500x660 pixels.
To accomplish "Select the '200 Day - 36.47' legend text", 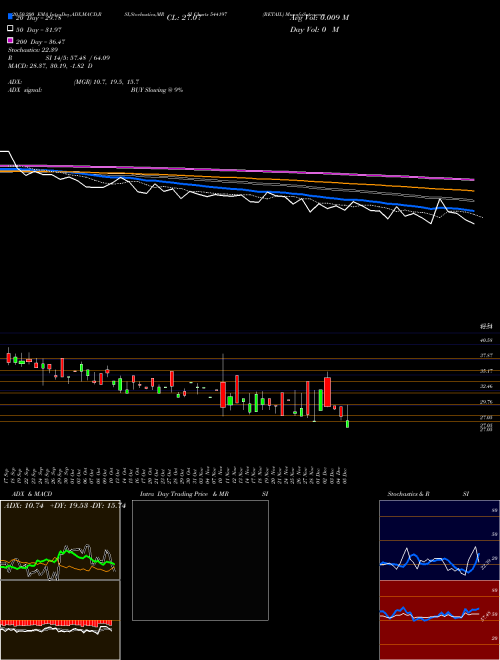I will [x=40, y=42].
